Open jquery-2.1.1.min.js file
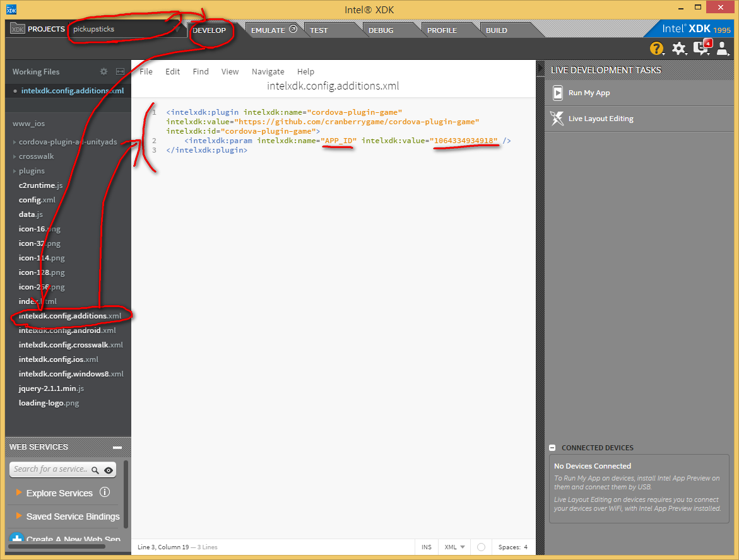739x560 pixels. pos(51,389)
